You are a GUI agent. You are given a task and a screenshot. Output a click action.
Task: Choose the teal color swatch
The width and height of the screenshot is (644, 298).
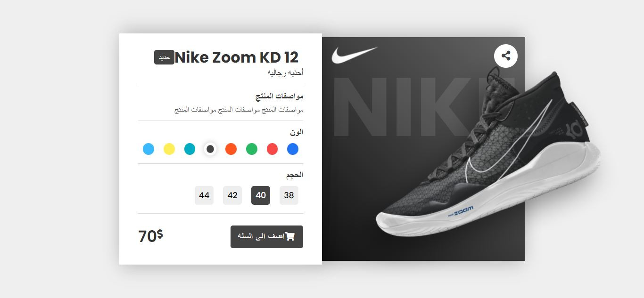click(190, 149)
